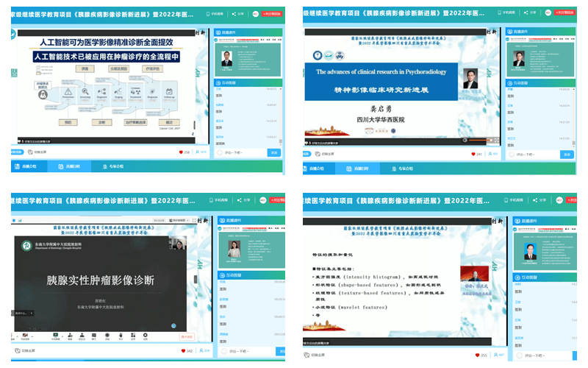
Task: Click red follow button in the AI diagnosis slide panel
Action: click(x=272, y=14)
